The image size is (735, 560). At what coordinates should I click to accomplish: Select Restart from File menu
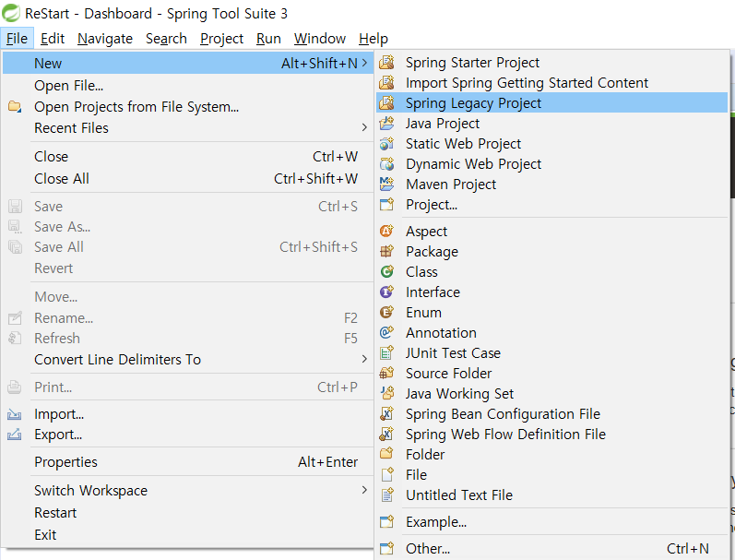pos(187,513)
